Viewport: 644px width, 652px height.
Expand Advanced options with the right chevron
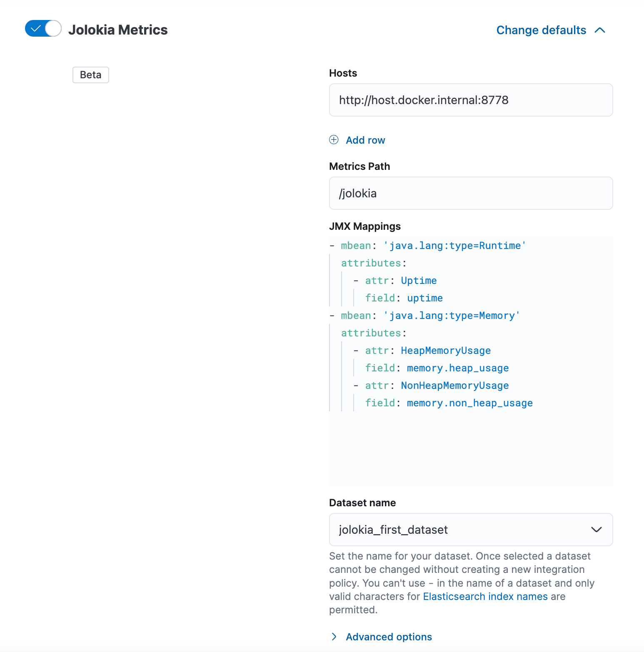(334, 637)
